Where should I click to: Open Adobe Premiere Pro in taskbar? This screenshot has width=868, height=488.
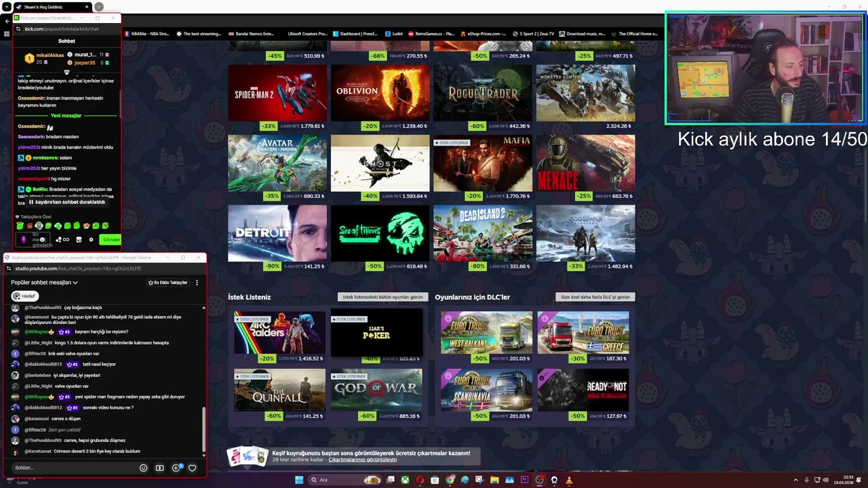(524, 480)
